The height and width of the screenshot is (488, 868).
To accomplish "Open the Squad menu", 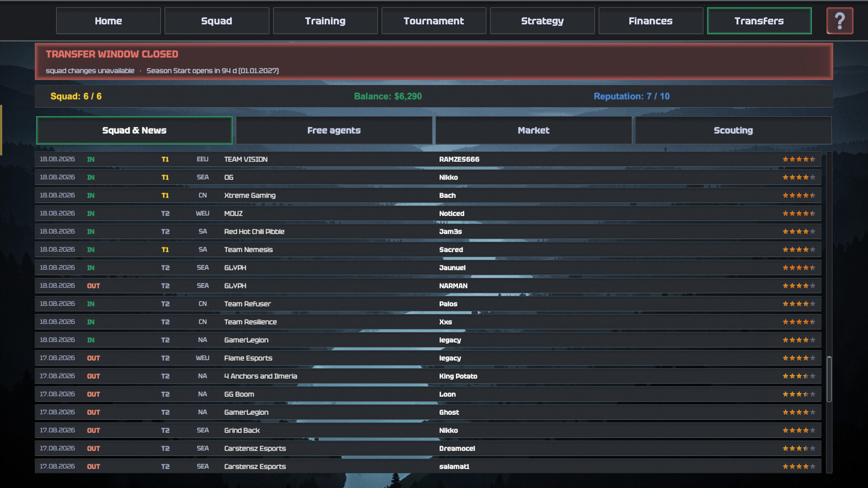I will point(217,21).
